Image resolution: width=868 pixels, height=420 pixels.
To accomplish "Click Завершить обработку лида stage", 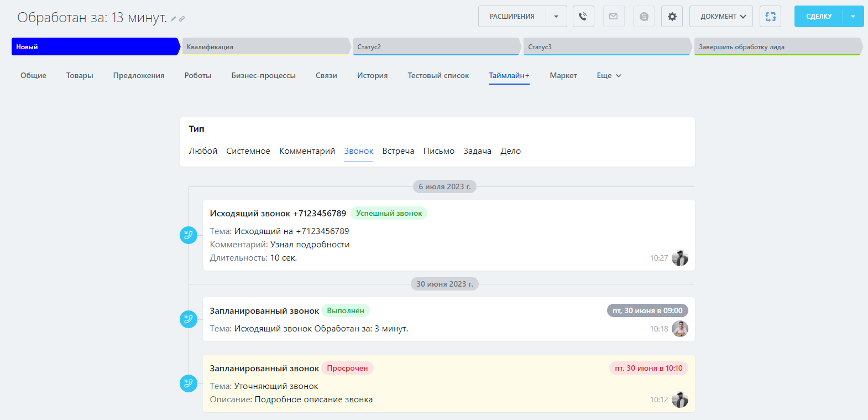I will tap(778, 47).
